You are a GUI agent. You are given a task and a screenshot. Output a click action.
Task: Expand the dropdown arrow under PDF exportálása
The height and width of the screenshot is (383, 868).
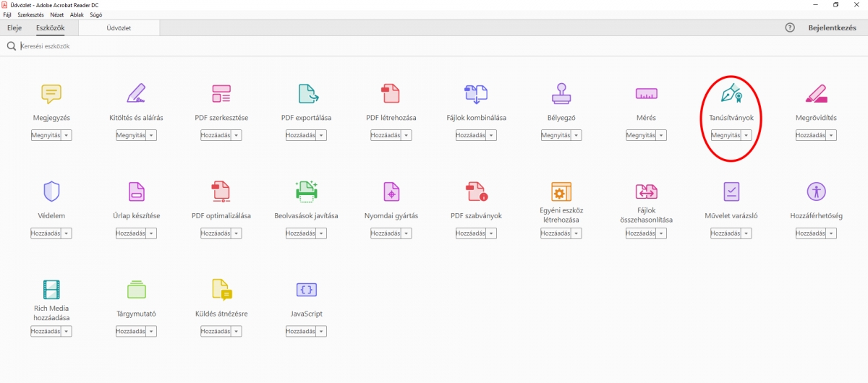pyautogui.click(x=321, y=136)
